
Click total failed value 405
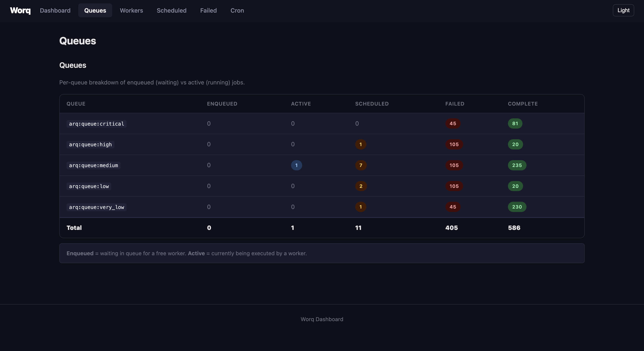coord(451,228)
